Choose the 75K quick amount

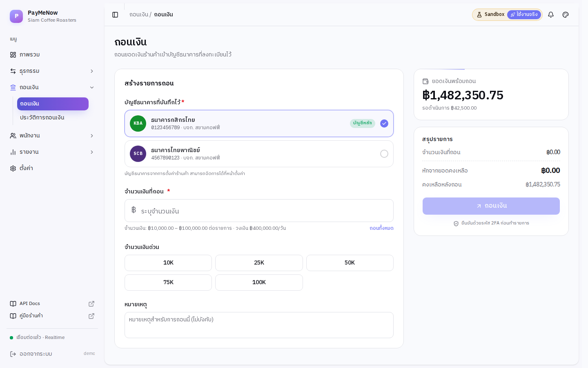point(168,283)
